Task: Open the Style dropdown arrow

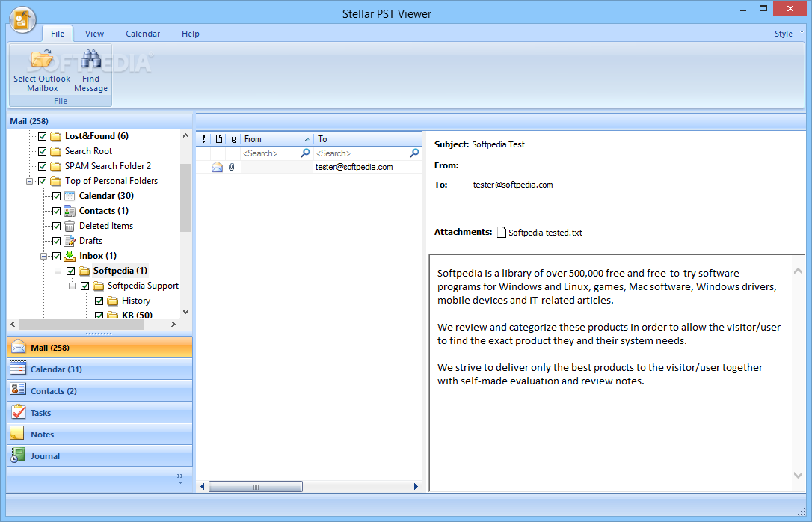Action: pyautogui.click(x=802, y=32)
